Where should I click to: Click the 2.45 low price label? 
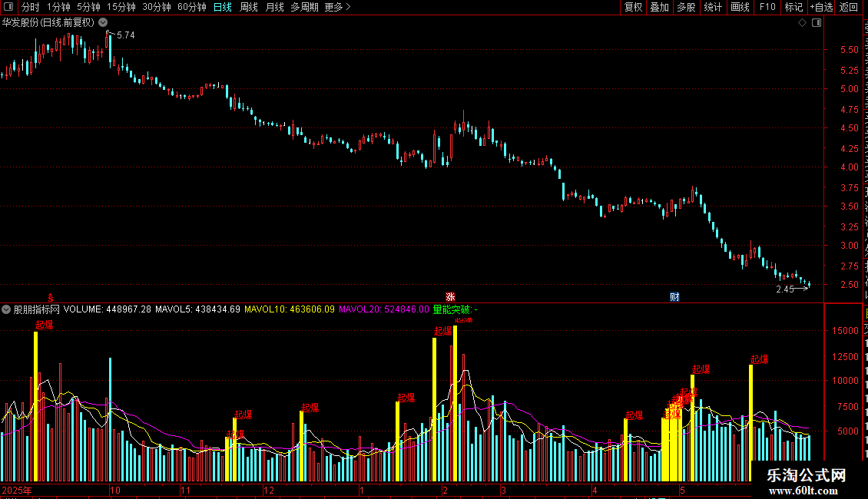[785, 289]
